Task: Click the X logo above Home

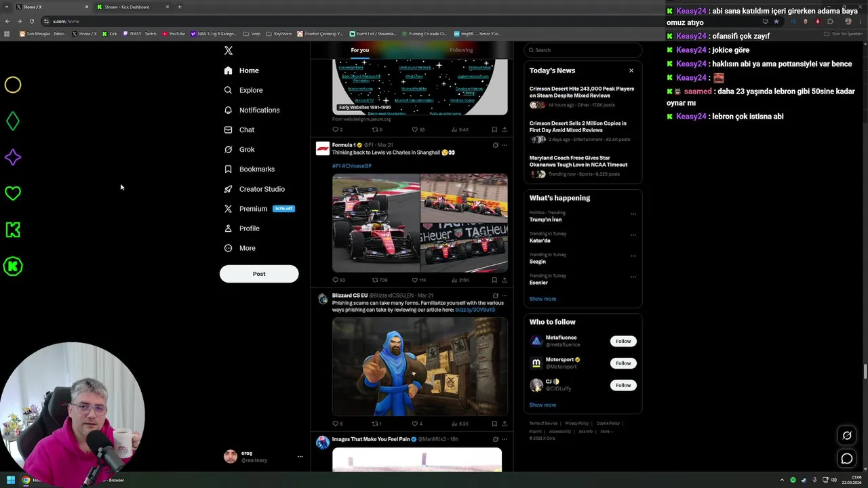Action: pyautogui.click(x=229, y=51)
